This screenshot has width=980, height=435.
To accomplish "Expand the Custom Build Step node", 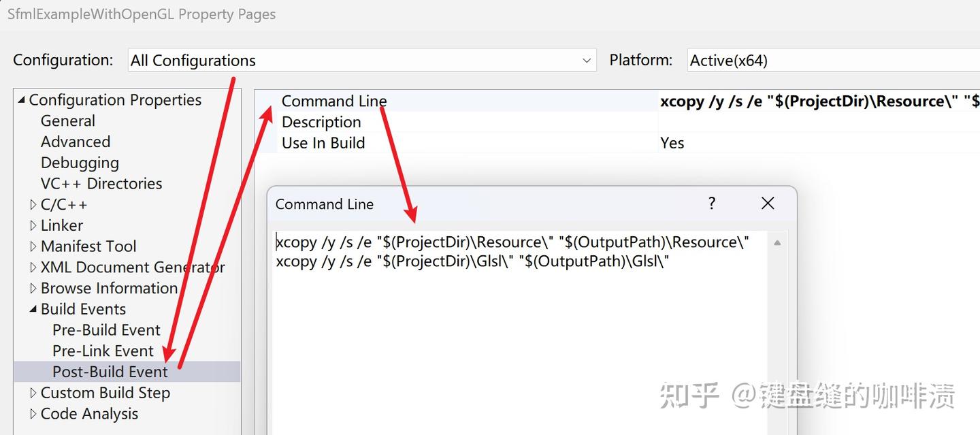I will (33, 393).
